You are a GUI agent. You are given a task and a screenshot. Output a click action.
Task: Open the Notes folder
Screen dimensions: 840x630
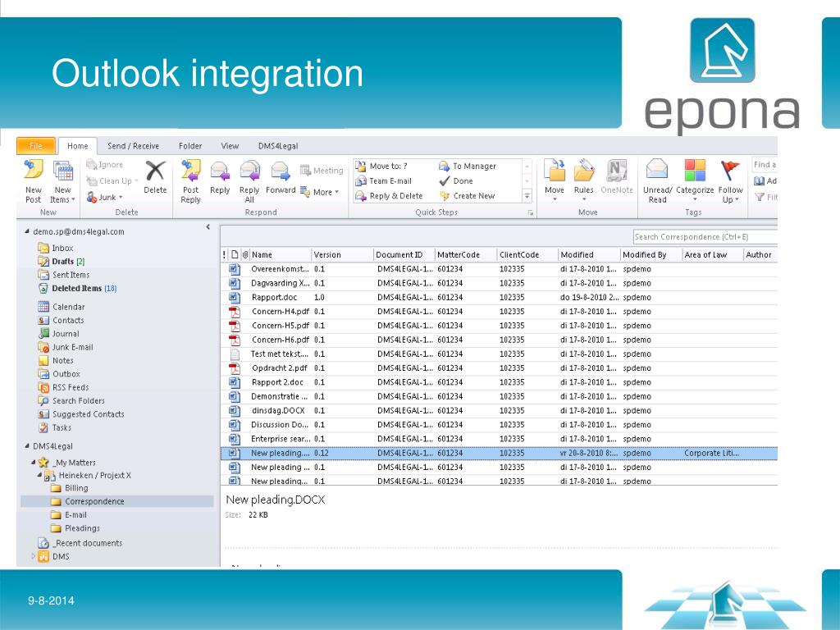[57, 361]
